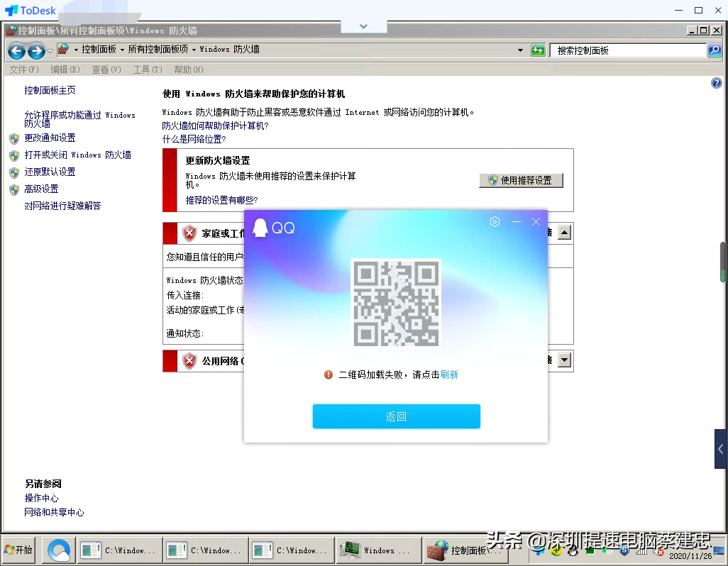The height and width of the screenshot is (566, 728).
Task: Click the red error icon next to QR failure message
Action: click(x=329, y=374)
